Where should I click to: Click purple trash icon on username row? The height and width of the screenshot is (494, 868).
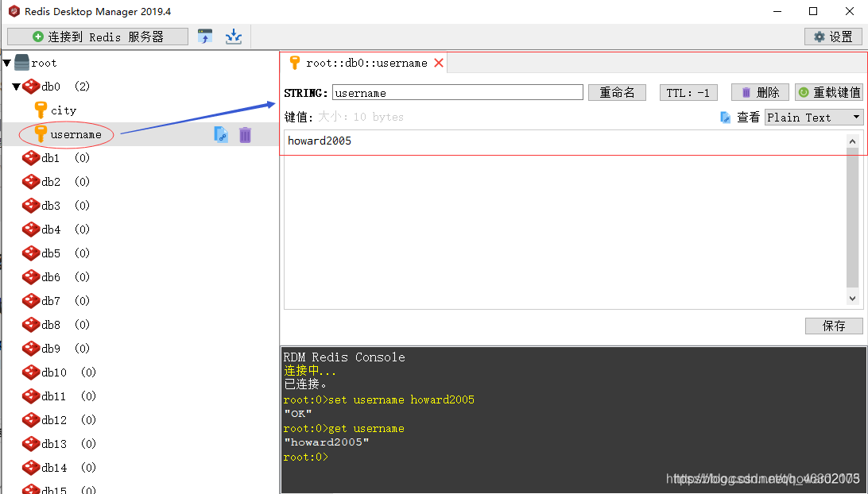click(x=246, y=134)
